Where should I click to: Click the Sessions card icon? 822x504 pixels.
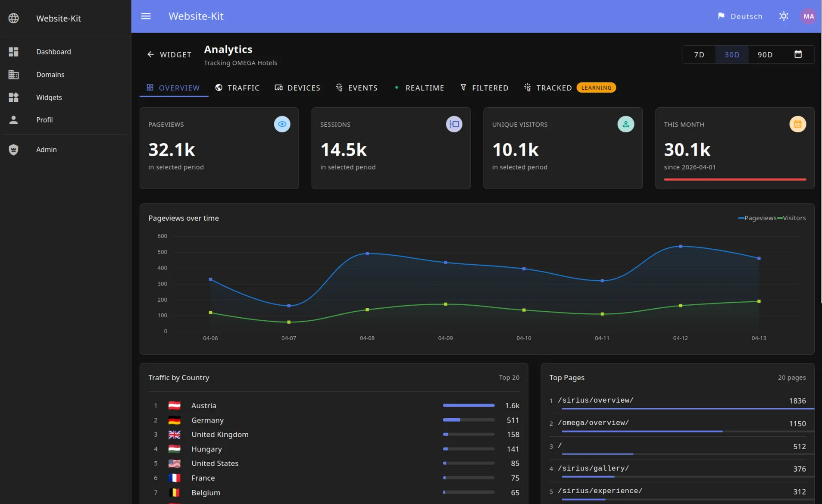click(x=454, y=124)
